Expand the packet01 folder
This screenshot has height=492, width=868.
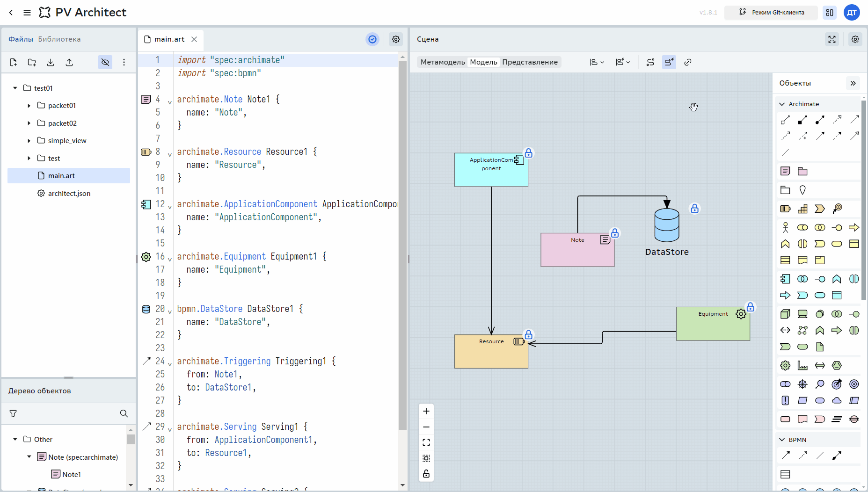29,106
